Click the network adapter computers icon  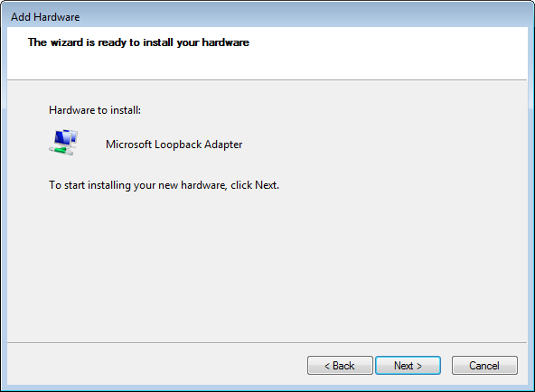tap(63, 143)
